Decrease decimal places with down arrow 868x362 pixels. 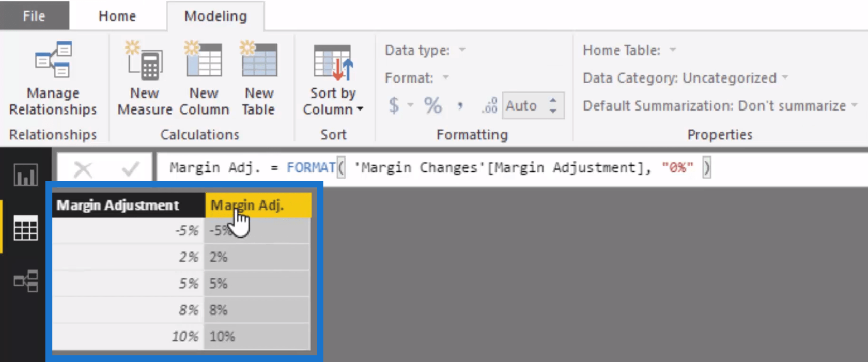[x=553, y=111]
